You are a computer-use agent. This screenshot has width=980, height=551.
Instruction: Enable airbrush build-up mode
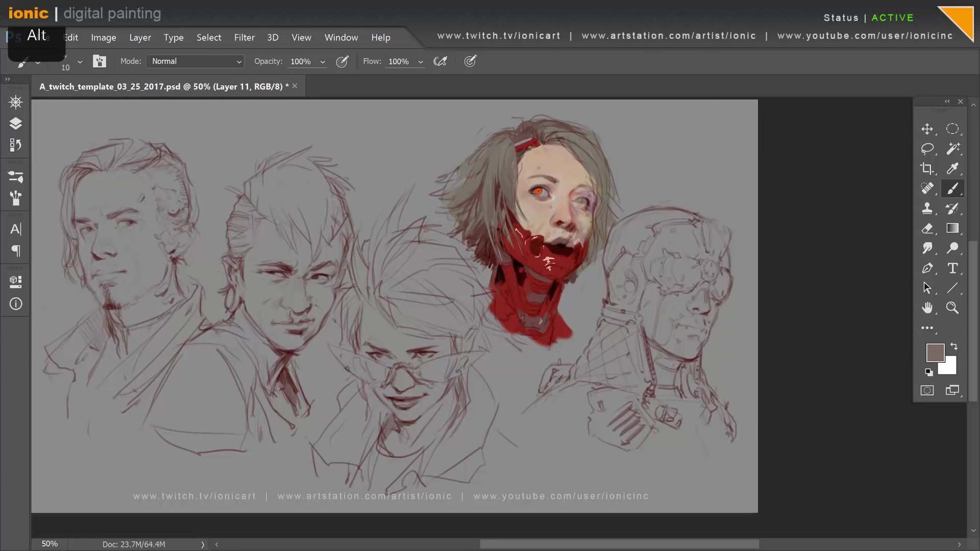point(440,61)
